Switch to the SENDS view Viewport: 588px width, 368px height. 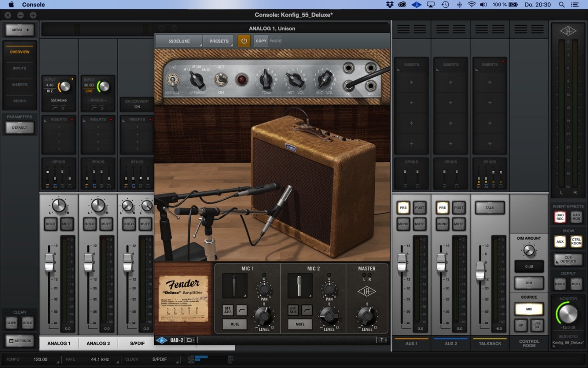point(20,101)
